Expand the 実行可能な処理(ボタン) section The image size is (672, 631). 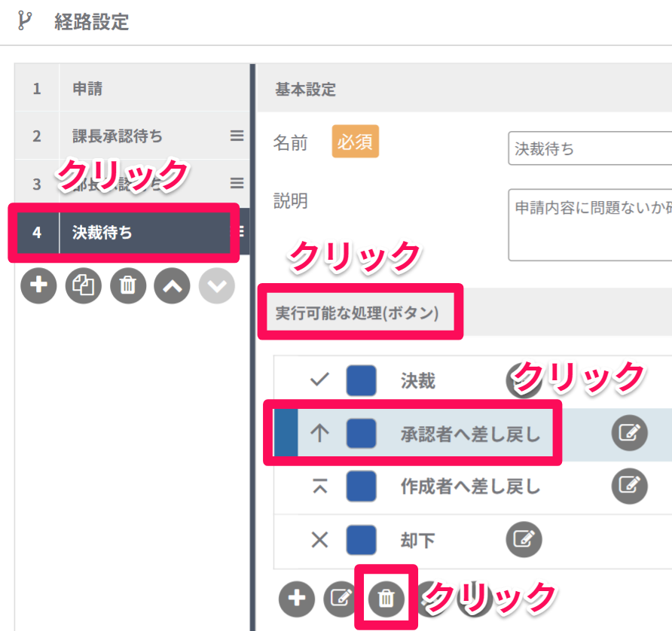[x=465, y=312]
